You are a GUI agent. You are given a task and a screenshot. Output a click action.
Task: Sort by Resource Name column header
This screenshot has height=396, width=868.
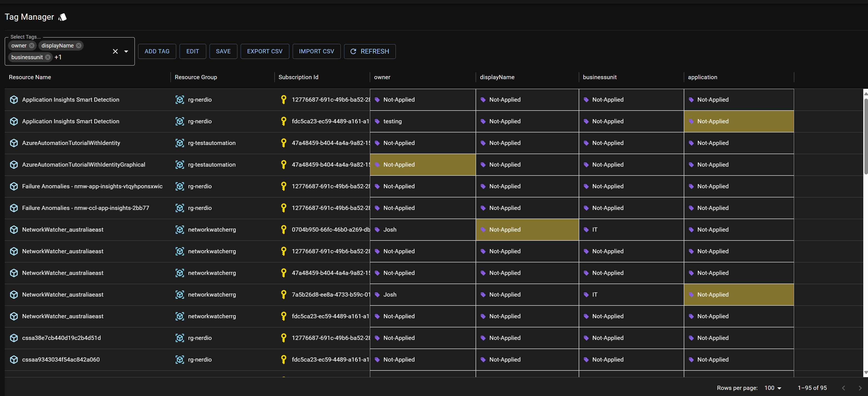tap(30, 77)
